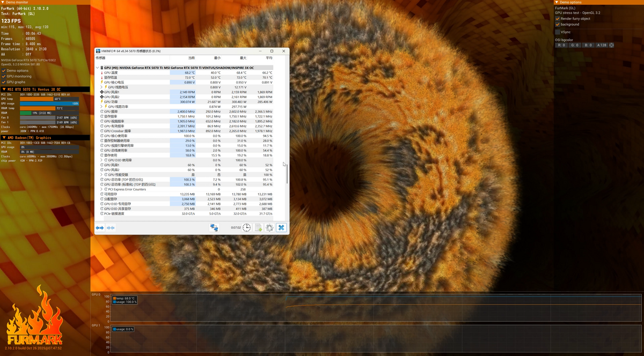Click the icon beside 可用显存
The image size is (644, 356).
[102, 194]
